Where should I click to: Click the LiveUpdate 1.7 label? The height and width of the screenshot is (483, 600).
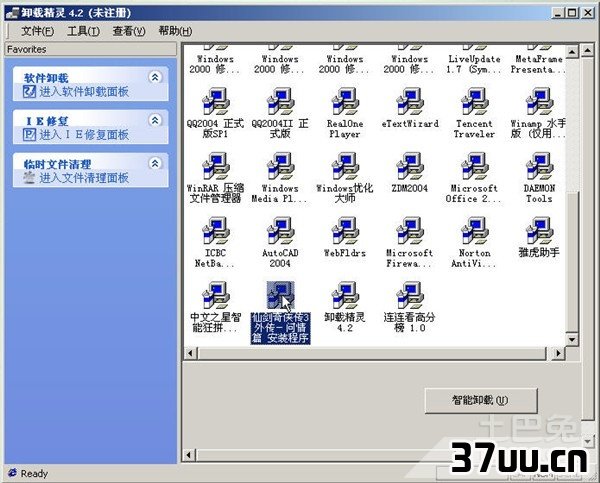[474, 64]
